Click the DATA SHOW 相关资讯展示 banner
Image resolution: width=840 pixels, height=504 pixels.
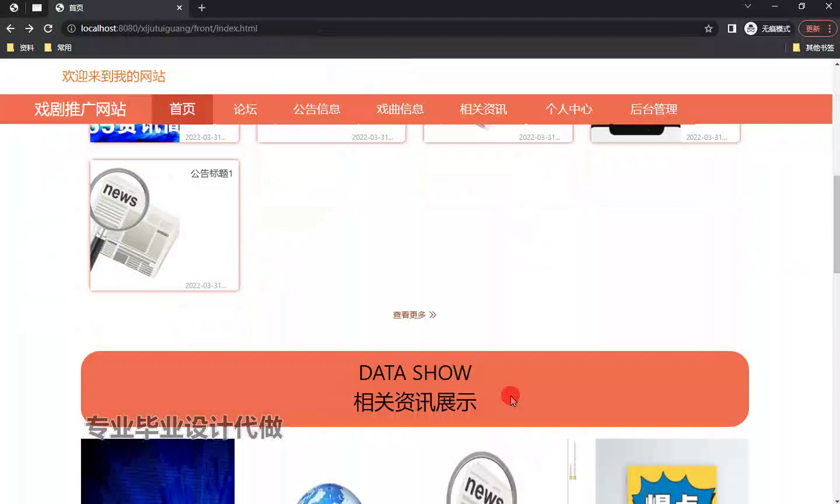[415, 388]
